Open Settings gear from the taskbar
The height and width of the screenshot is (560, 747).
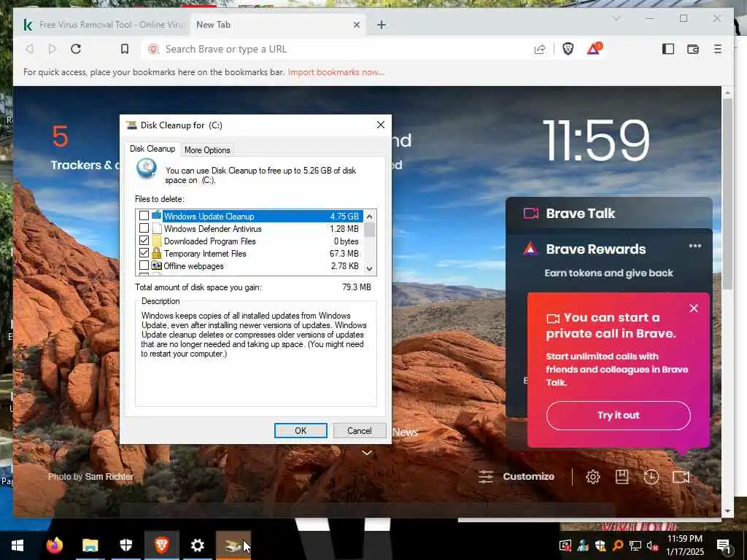point(197,545)
